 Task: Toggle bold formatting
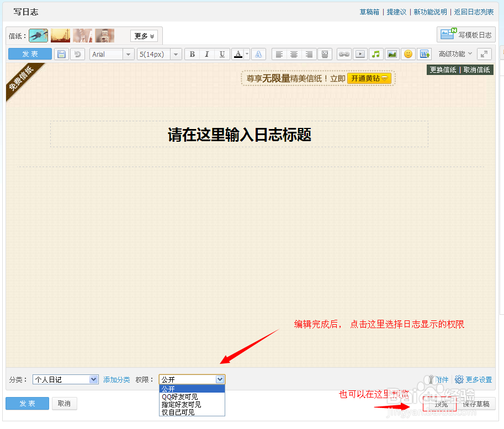192,54
